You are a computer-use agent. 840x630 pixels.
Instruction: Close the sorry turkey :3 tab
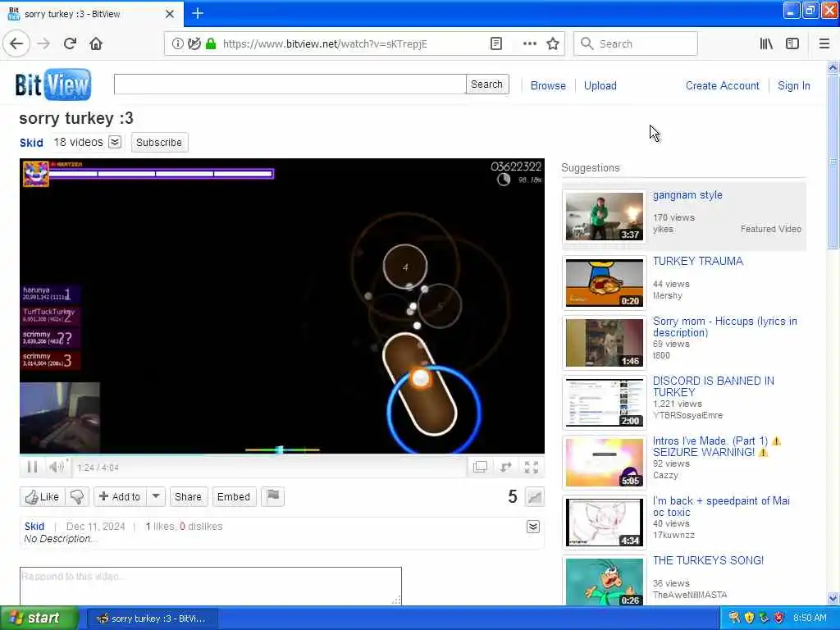[x=170, y=14]
